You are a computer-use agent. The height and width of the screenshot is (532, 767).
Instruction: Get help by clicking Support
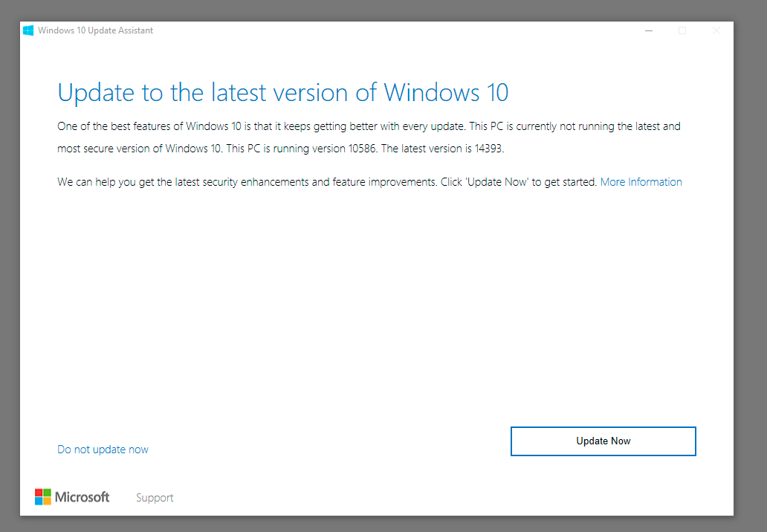coord(155,497)
